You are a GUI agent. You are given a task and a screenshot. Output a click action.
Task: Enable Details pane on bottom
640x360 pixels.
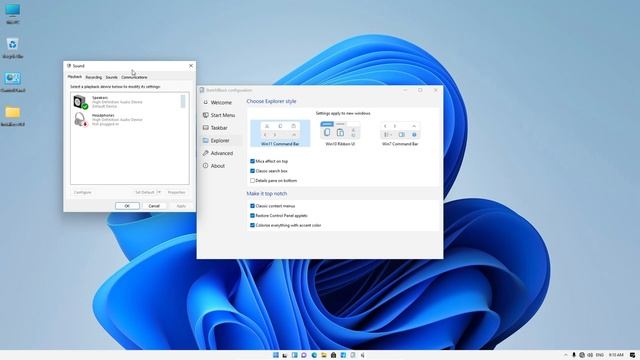(252, 180)
